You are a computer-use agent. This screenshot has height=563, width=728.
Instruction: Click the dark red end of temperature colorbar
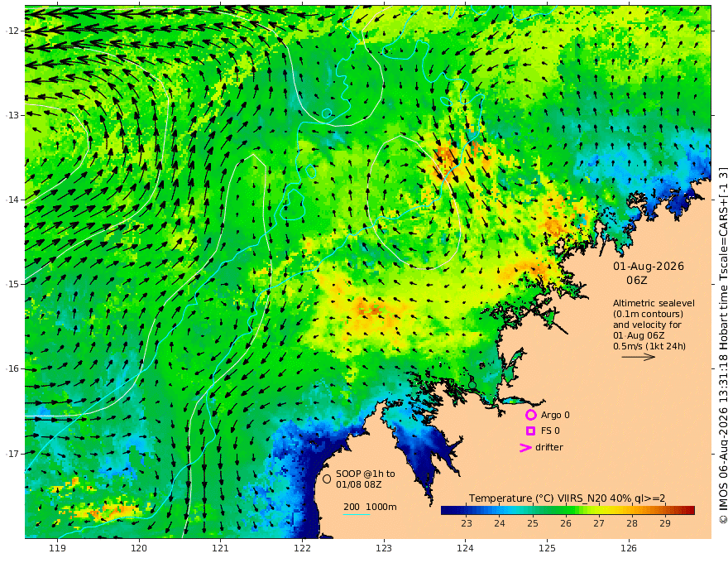click(691, 511)
